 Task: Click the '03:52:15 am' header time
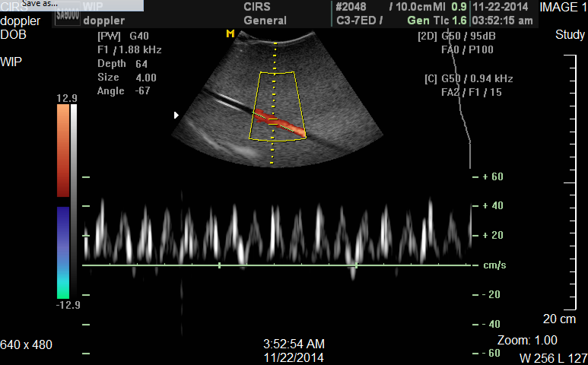coord(503,21)
